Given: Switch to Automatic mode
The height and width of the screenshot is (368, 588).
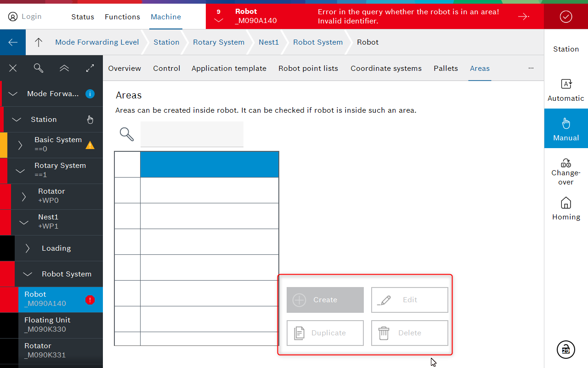Looking at the screenshot, I should point(566,90).
